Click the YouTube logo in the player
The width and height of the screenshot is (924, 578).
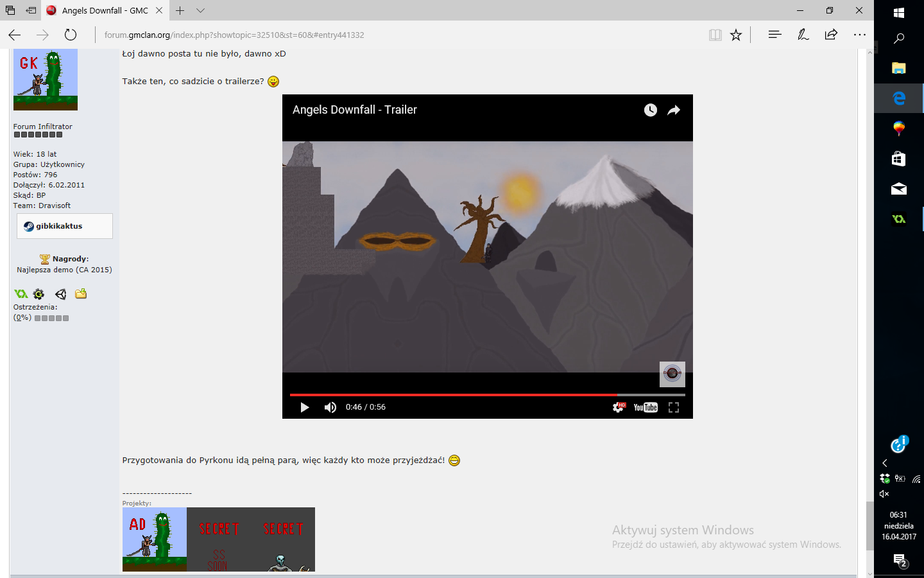coord(646,407)
